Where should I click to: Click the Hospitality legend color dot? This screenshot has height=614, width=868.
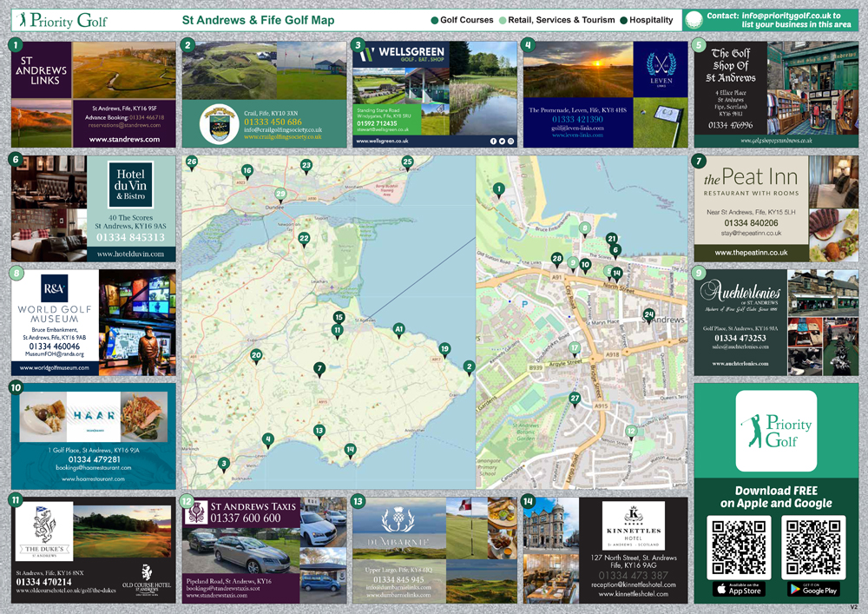pos(623,20)
